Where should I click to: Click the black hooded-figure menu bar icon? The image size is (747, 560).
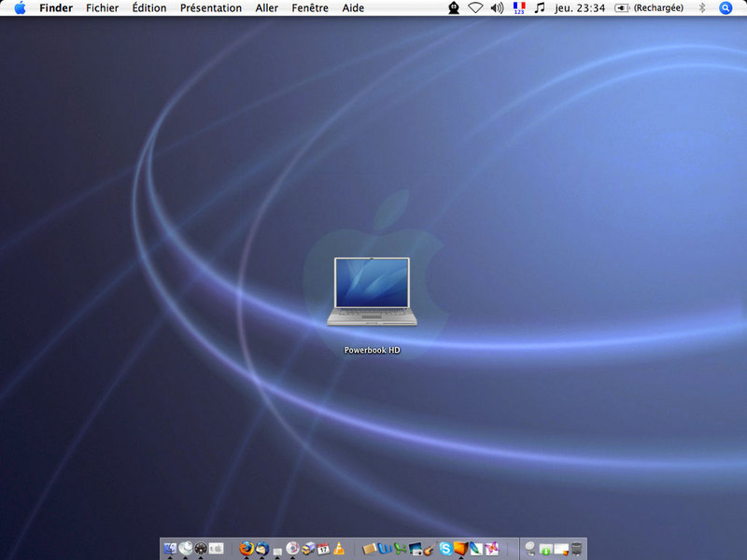454,8
